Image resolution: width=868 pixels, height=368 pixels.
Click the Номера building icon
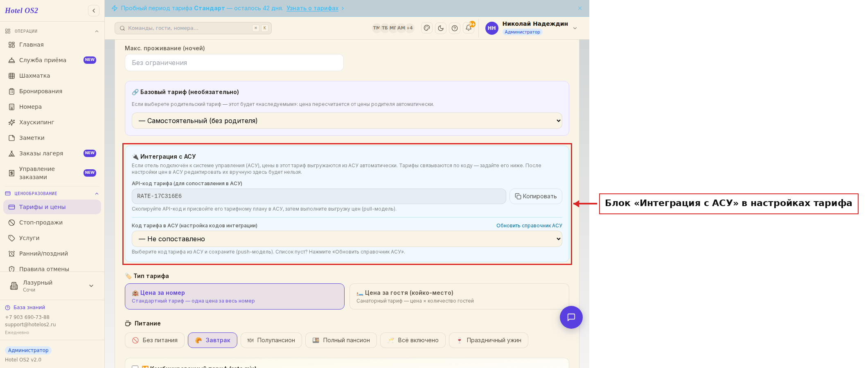pyautogui.click(x=12, y=107)
